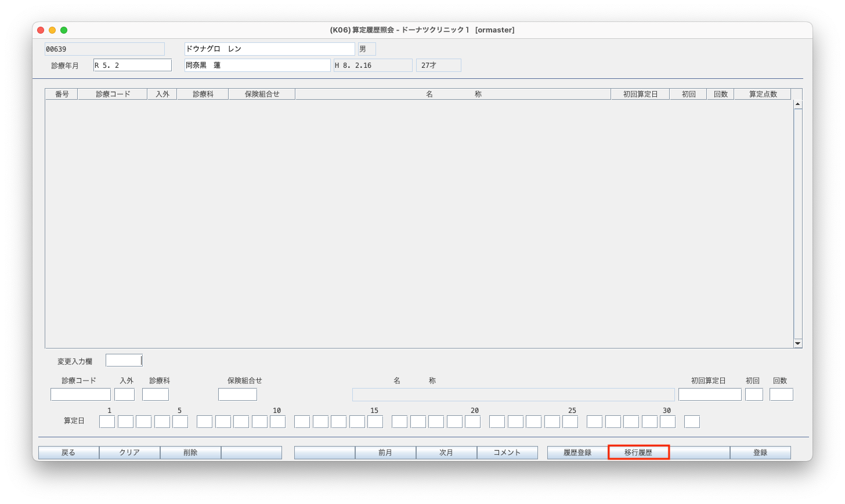
Task: Select the 診療コード entry field
Action: (80, 394)
